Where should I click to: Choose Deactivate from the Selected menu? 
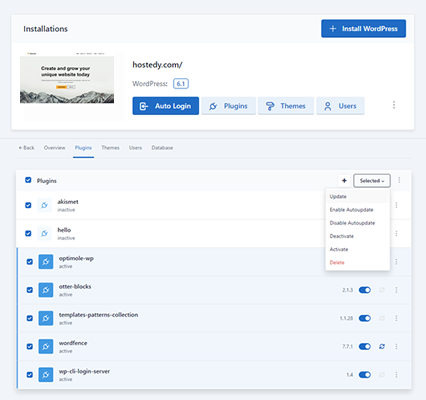tap(357, 236)
